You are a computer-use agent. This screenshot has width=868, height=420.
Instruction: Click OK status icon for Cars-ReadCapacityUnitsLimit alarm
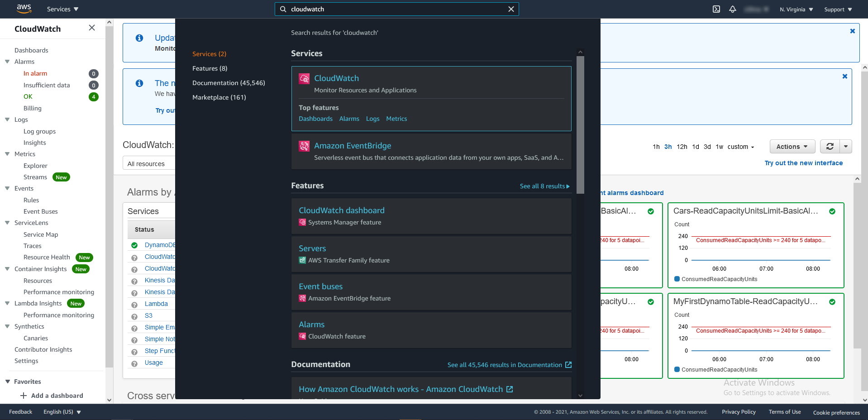click(832, 211)
